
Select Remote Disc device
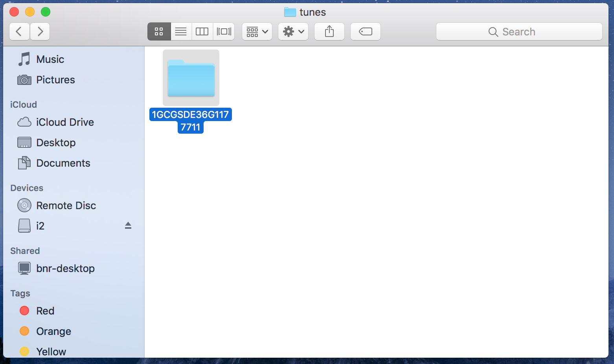tap(74, 206)
